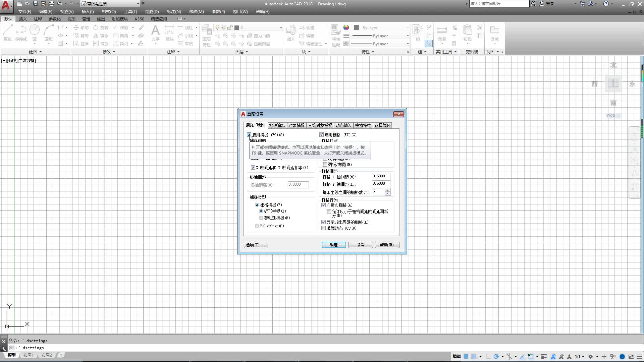
Task: Open the annotation scale 1:1 dropdown
Action: pyautogui.click(x=579, y=356)
